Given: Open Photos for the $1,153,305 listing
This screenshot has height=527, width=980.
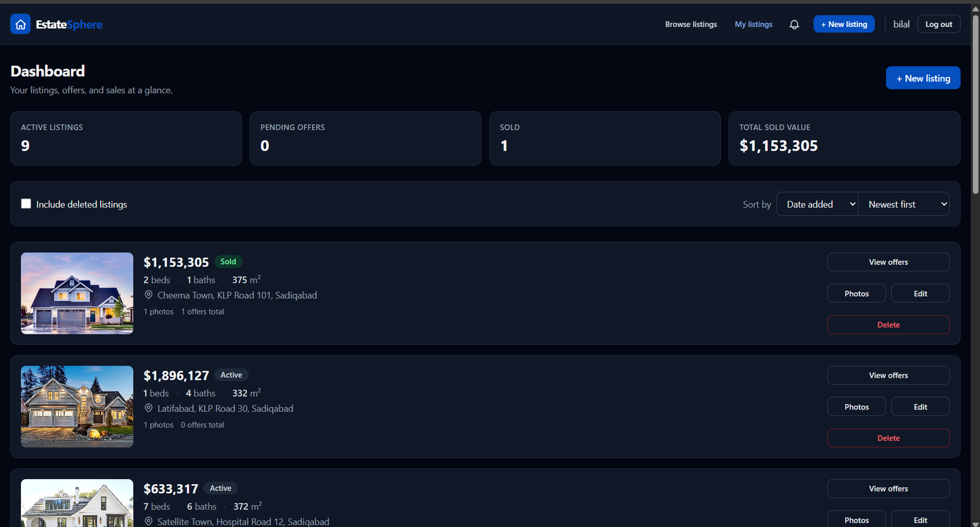Looking at the screenshot, I should [856, 294].
